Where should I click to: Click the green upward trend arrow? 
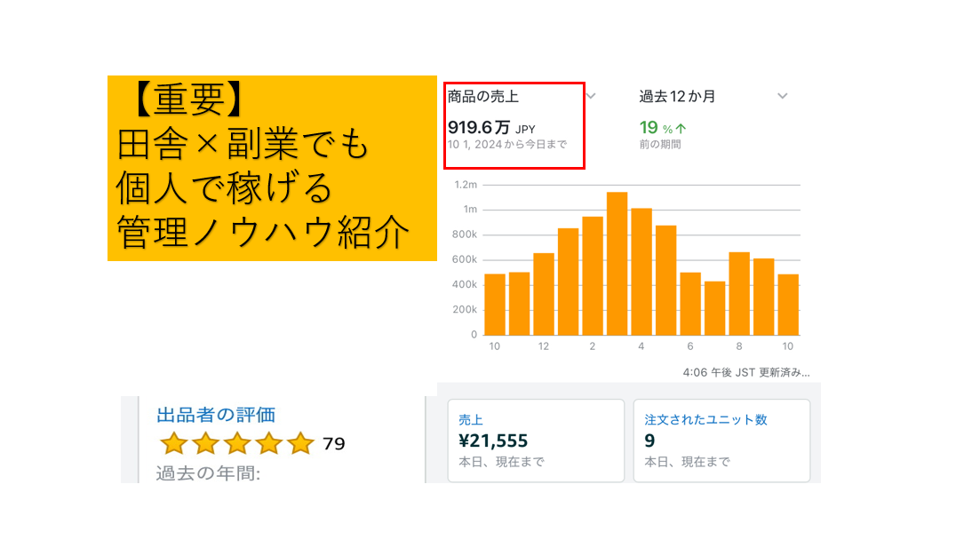tap(681, 129)
